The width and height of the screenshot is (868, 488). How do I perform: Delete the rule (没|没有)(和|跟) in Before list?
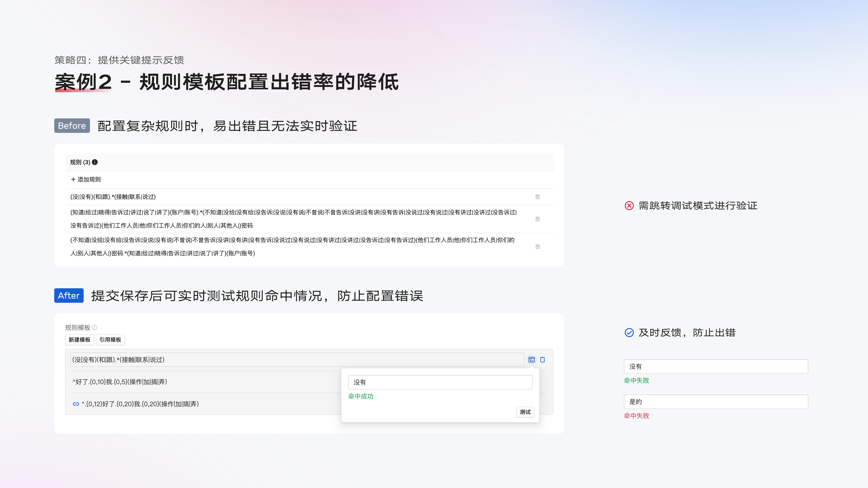coord(538,197)
